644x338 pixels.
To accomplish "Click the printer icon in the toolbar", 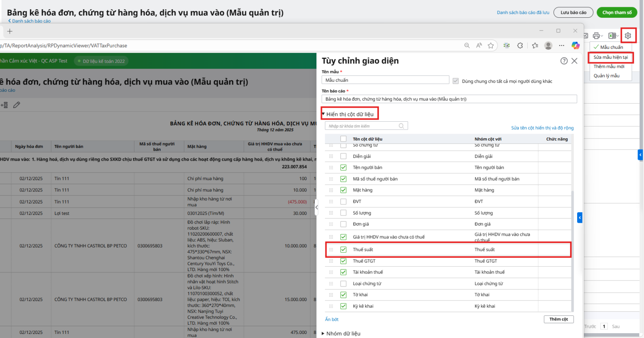I will [596, 36].
